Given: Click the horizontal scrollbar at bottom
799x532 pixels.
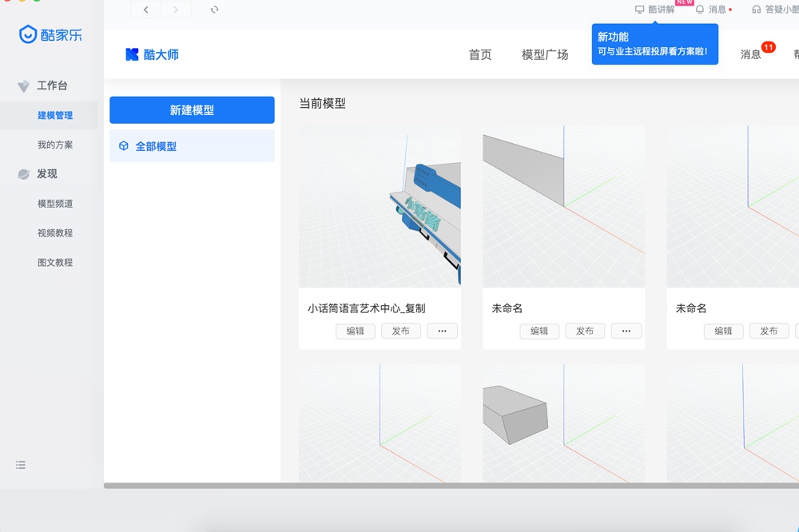Looking at the screenshot, I should [447, 486].
